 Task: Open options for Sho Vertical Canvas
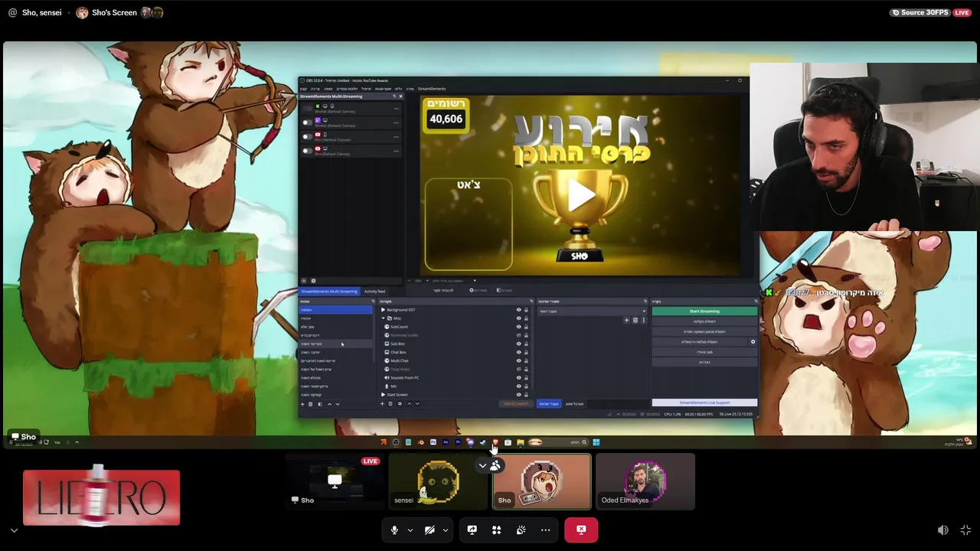pos(396,137)
